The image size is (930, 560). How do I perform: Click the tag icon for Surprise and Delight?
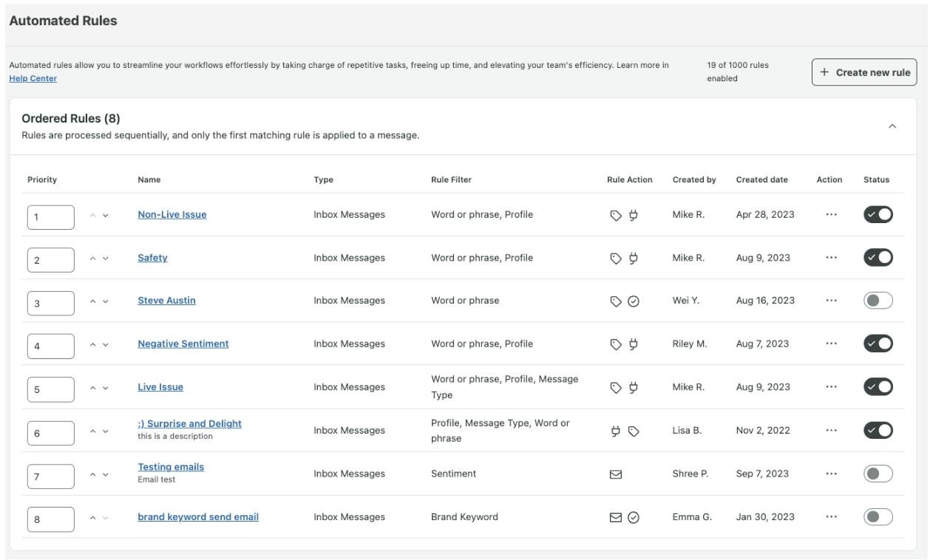634,431
